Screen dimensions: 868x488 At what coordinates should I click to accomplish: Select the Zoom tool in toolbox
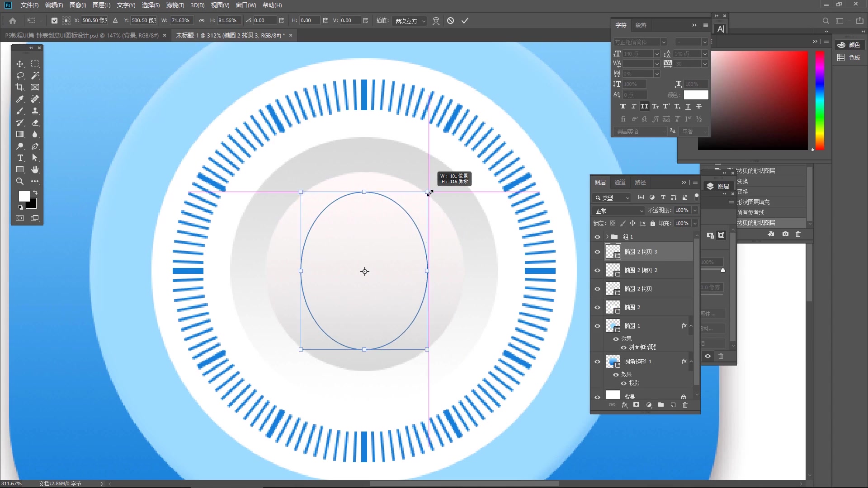point(20,181)
